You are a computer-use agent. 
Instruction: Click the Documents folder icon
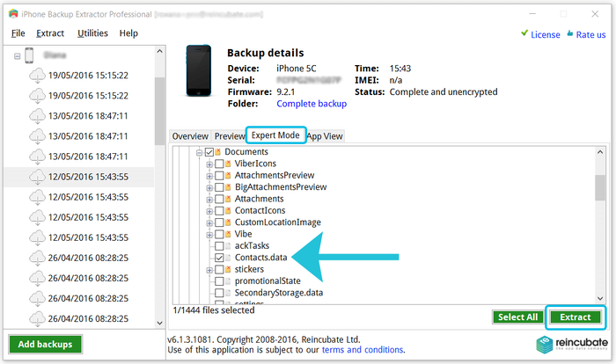click(x=218, y=152)
